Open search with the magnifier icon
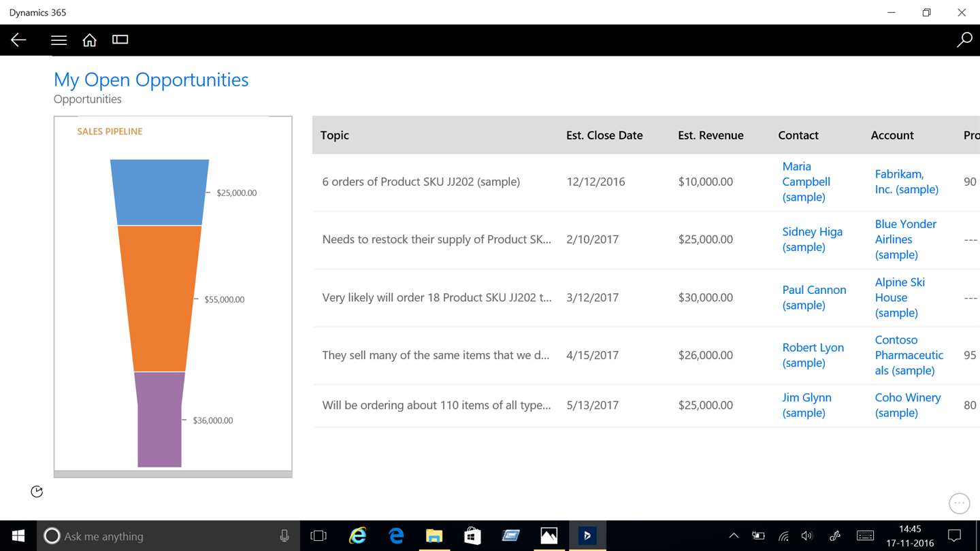980x551 pixels. 964,40
